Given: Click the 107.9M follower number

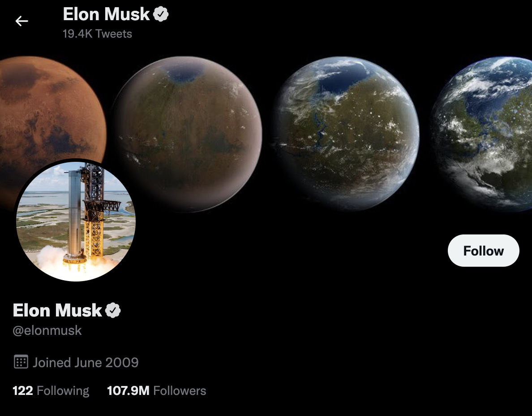Looking at the screenshot, I should 128,390.
